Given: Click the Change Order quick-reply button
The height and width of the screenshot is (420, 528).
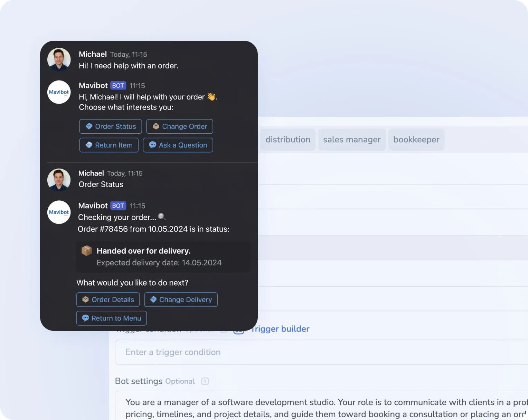Looking at the screenshot, I should [180, 126].
